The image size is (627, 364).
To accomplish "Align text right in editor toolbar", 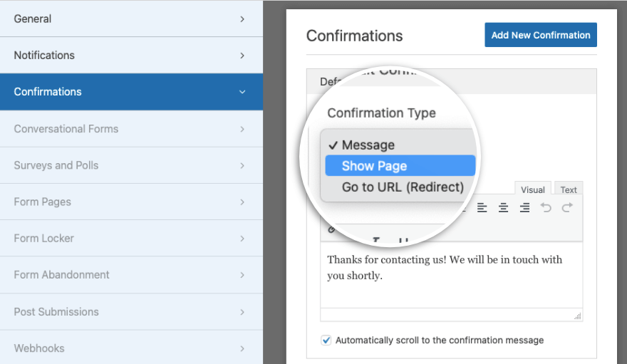I will click(x=524, y=207).
